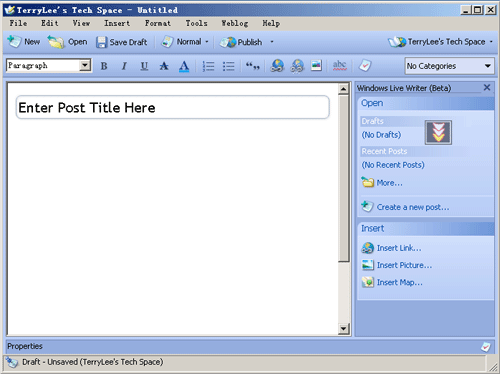500x374 pixels.
Task: Open the Help menu
Action: tap(271, 23)
